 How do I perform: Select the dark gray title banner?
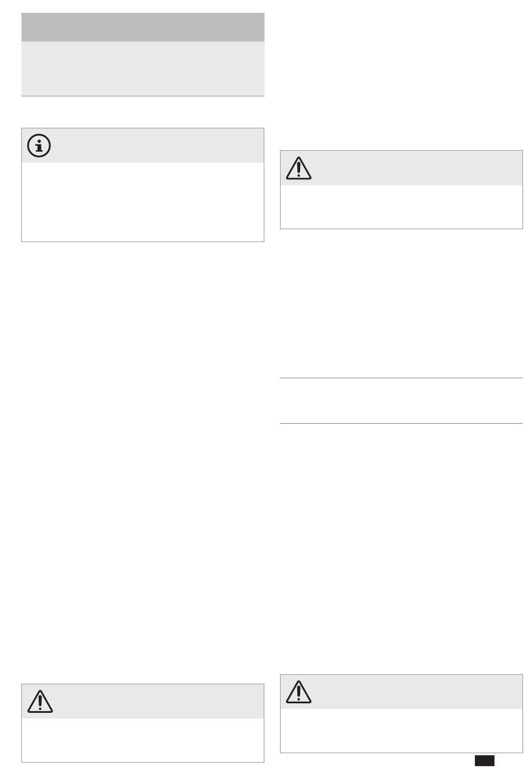143,27
